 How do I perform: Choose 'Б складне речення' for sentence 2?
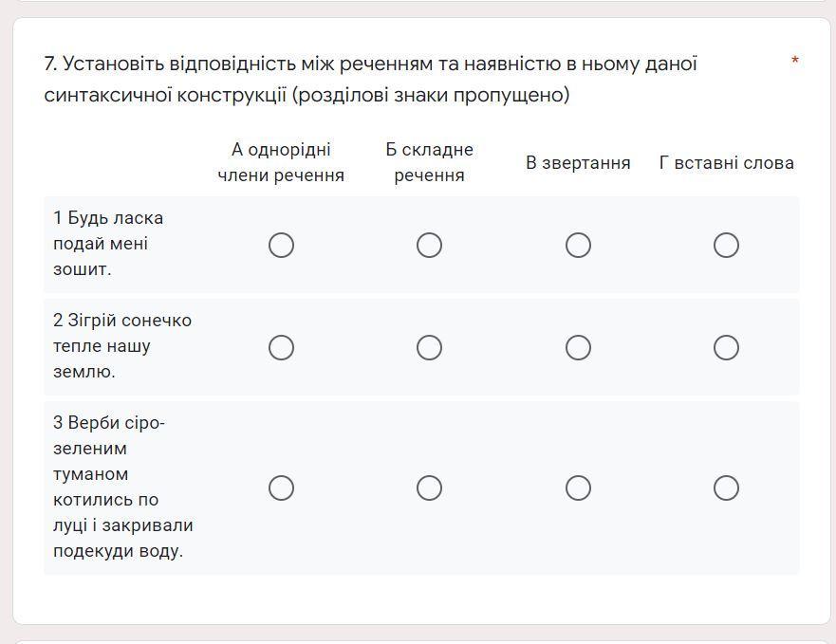coord(429,347)
